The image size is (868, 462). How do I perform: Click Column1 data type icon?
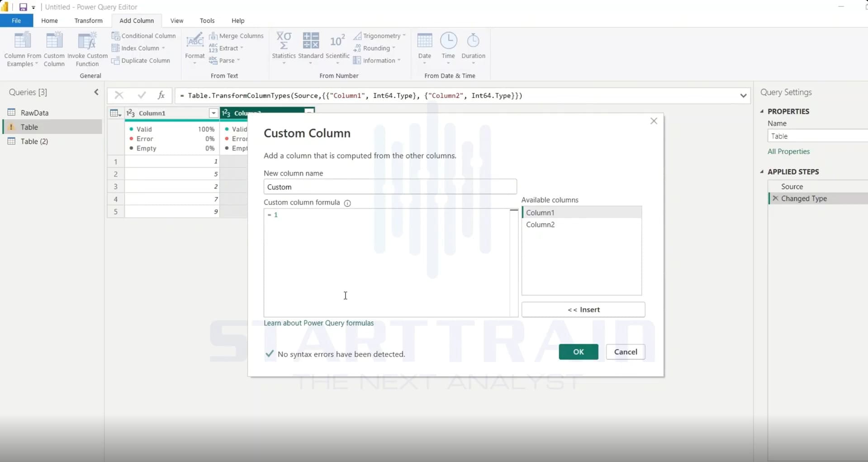[131, 113]
